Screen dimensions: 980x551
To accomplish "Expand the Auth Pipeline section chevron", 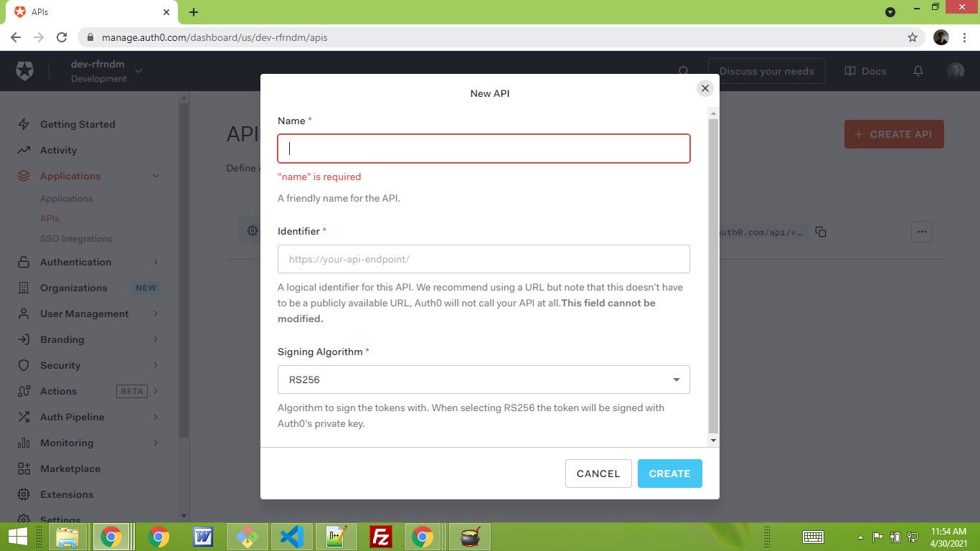I will 156,417.
